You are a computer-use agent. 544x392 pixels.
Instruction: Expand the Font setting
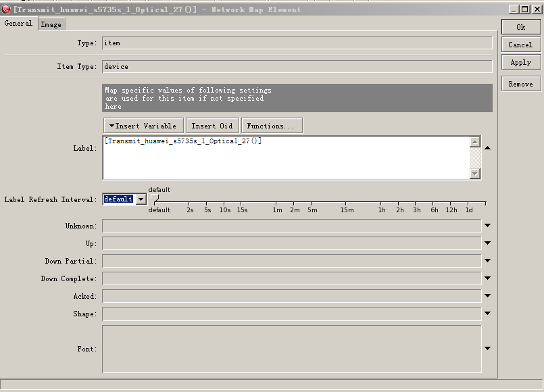coord(487,348)
